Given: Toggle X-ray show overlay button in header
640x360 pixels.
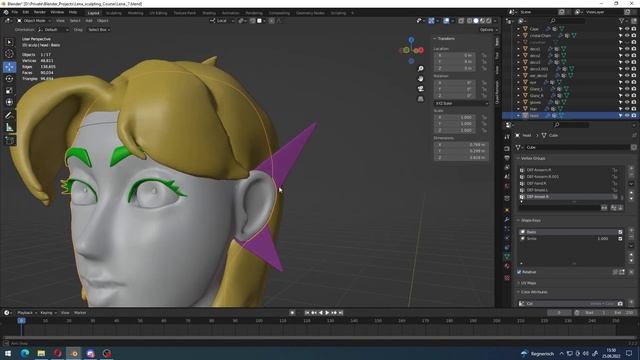Looking at the screenshot, I should tap(461, 20).
